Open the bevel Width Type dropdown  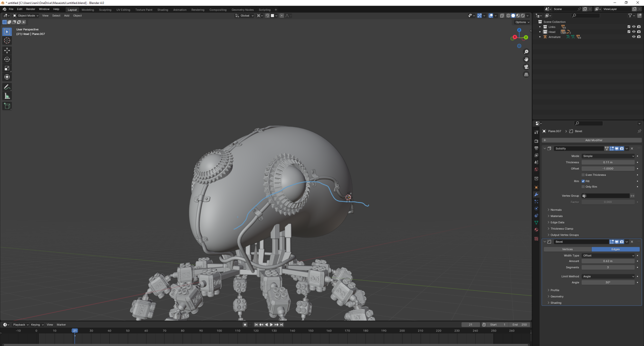pos(608,256)
